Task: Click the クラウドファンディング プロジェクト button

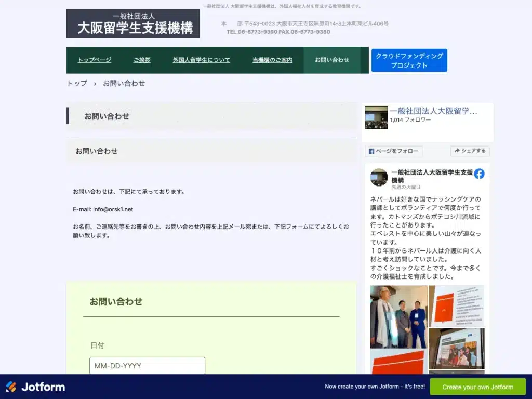Action: pyautogui.click(x=409, y=60)
